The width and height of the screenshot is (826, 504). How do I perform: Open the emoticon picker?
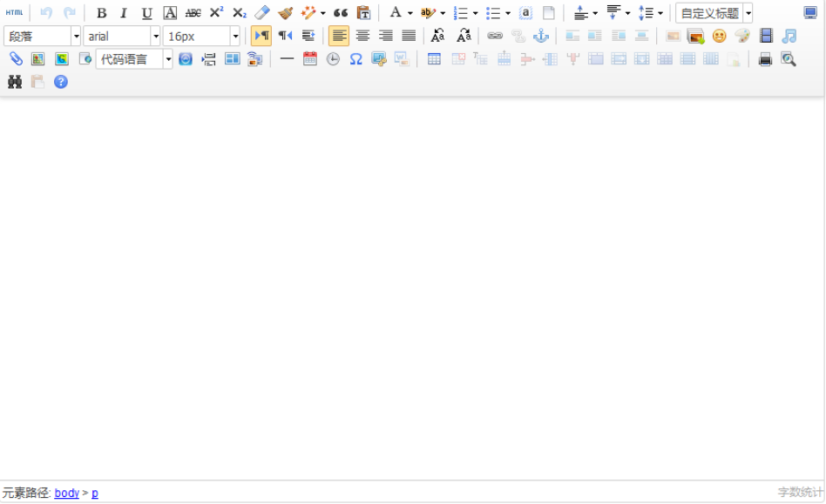pyautogui.click(x=719, y=36)
